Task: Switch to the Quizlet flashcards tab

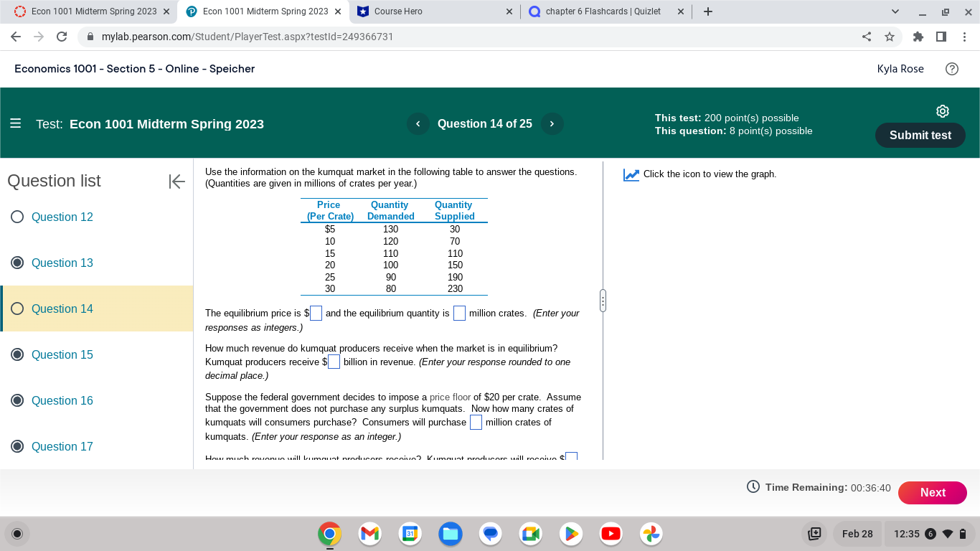Action: (600, 11)
